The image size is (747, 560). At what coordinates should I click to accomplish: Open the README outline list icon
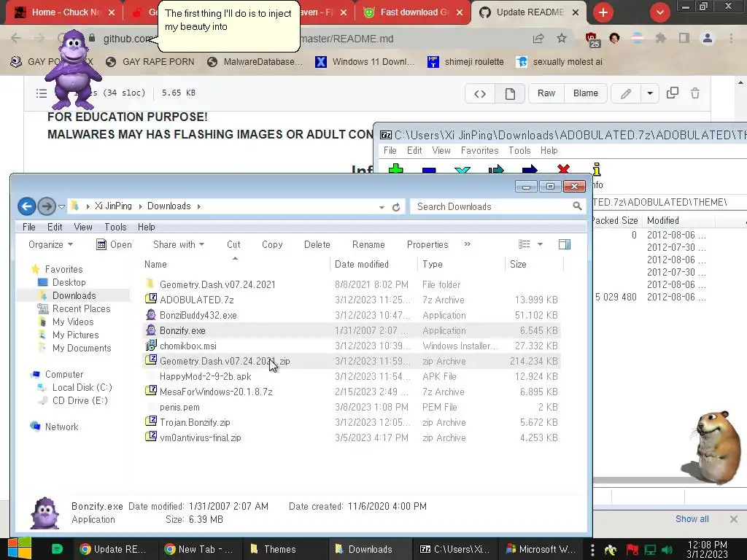(x=42, y=93)
